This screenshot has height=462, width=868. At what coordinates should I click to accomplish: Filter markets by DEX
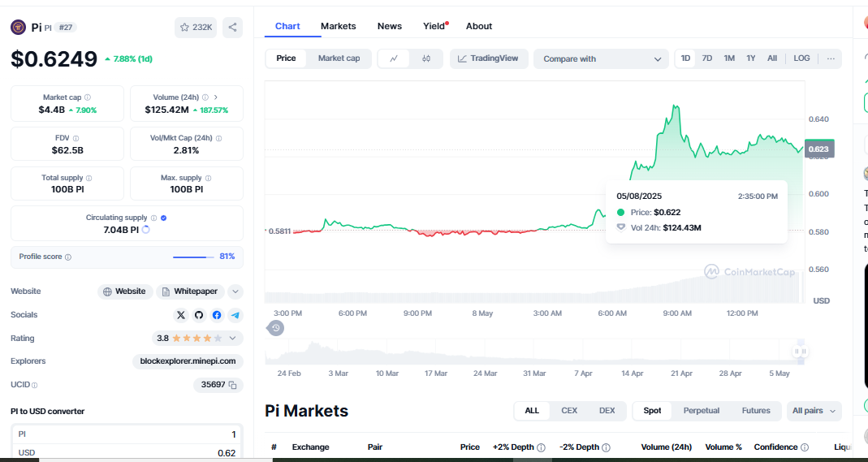607,411
